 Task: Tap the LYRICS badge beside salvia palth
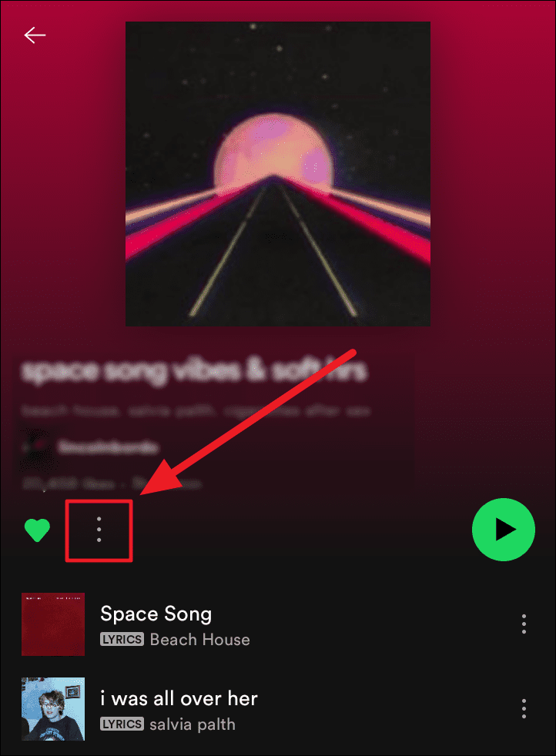point(122,724)
